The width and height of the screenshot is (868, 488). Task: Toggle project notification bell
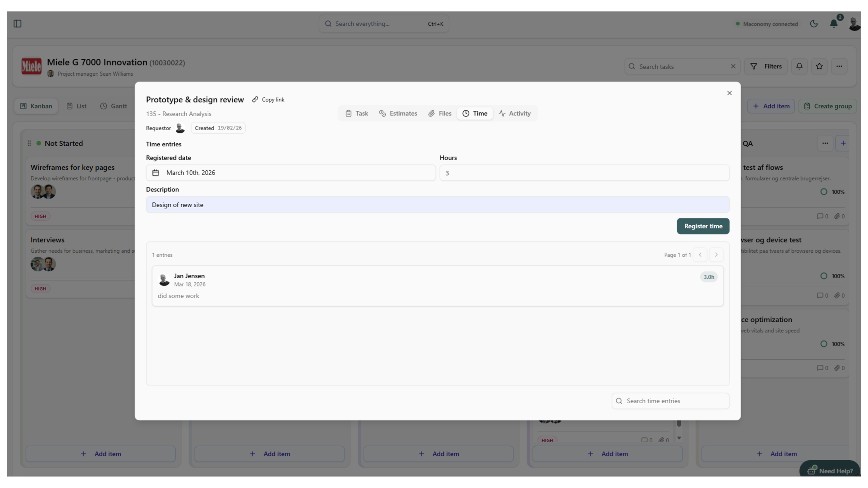pyautogui.click(x=799, y=66)
